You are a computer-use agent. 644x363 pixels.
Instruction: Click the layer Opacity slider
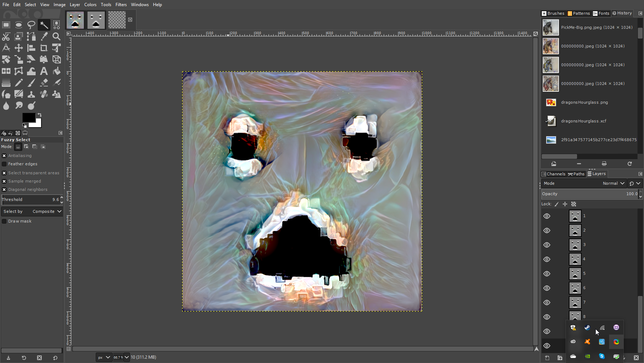[x=590, y=194]
